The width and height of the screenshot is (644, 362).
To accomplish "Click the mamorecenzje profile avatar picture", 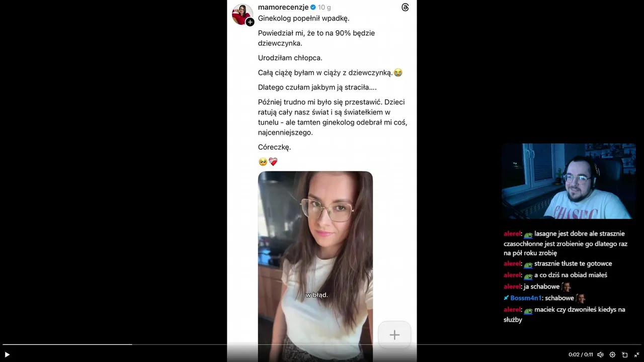I will tap(242, 14).
